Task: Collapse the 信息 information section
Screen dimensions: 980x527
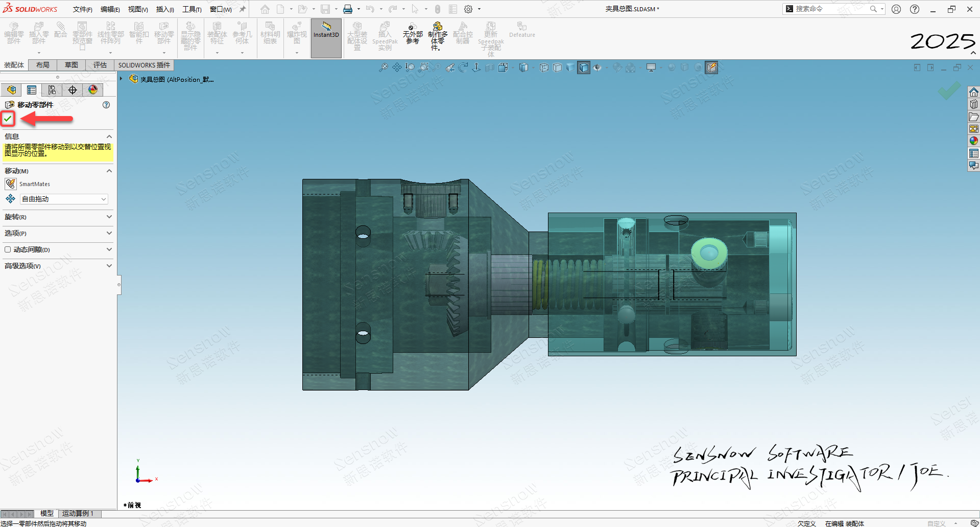Action: point(109,136)
